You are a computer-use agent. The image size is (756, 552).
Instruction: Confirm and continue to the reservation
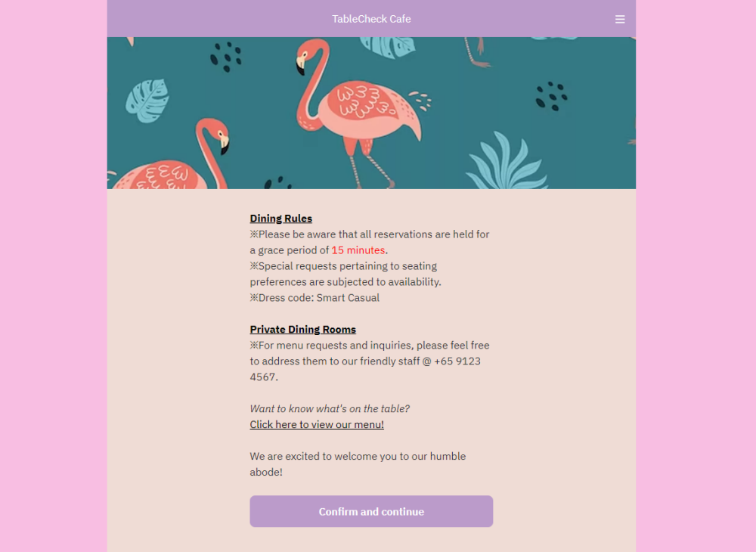click(x=371, y=511)
